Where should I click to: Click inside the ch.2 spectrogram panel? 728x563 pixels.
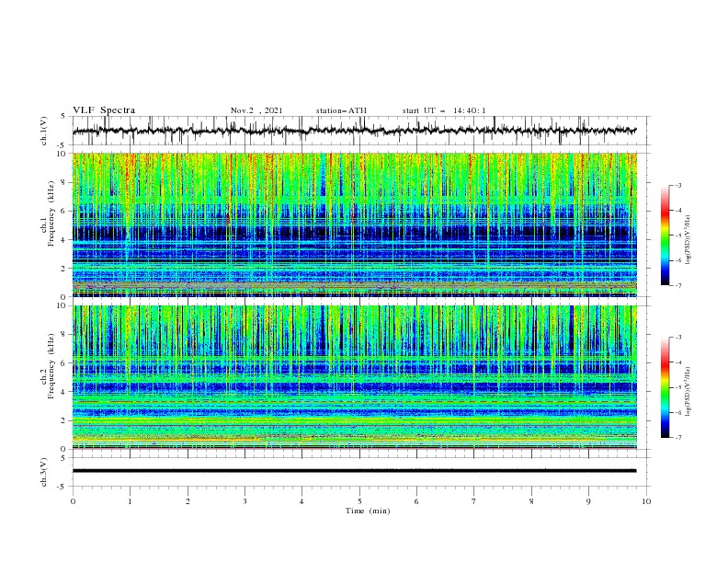pyautogui.click(x=354, y=377)
